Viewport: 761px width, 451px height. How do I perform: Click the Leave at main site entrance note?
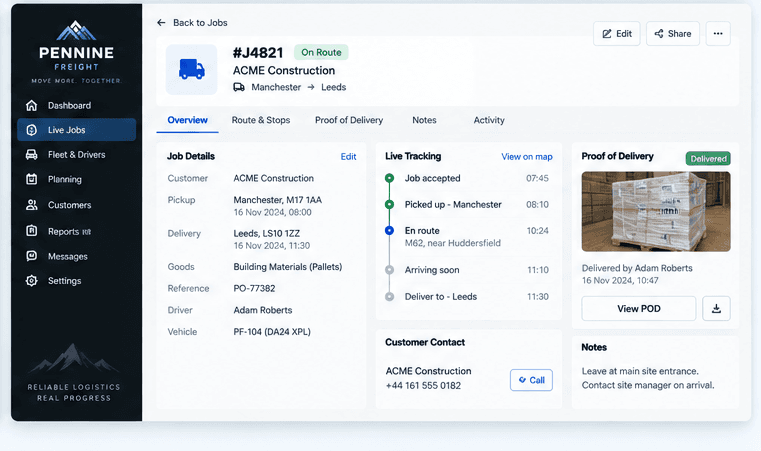(640, 371)
